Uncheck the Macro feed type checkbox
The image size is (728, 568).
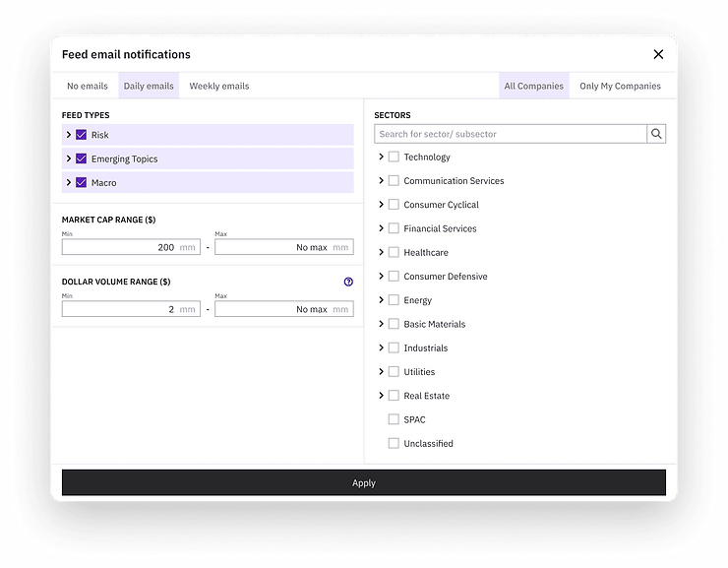(x=82, y=182)
